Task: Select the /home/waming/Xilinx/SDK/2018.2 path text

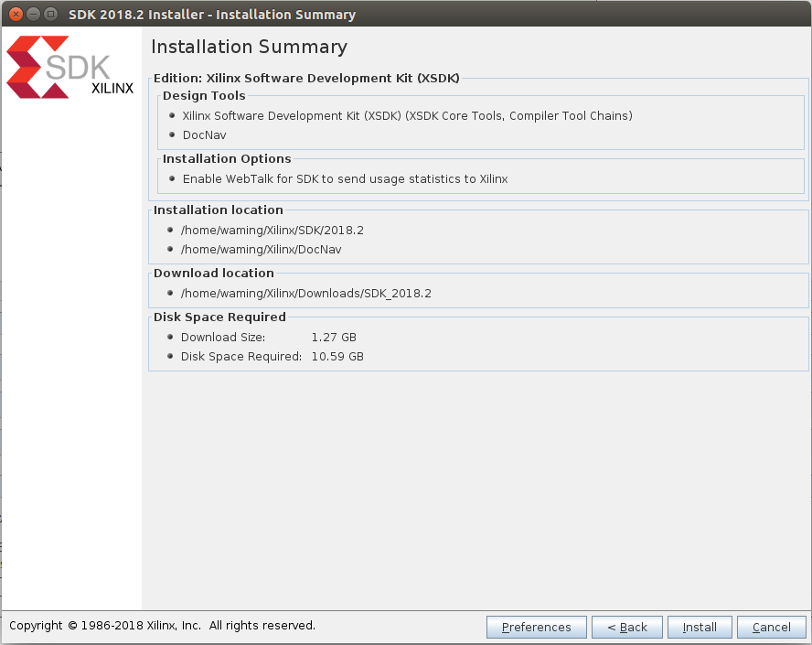Action: 272,230
